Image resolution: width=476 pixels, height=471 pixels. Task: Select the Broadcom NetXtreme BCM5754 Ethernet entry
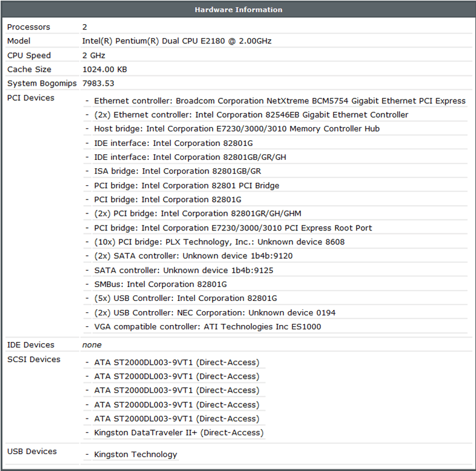280,101
